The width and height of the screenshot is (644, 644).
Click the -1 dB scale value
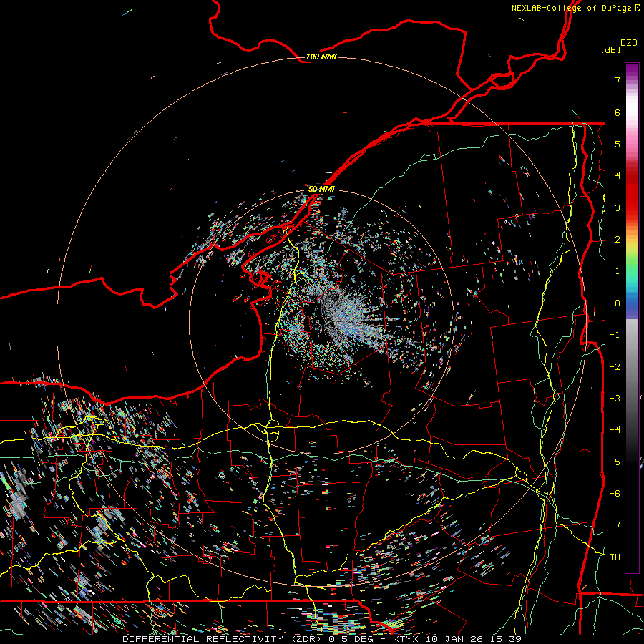[615, 335]
